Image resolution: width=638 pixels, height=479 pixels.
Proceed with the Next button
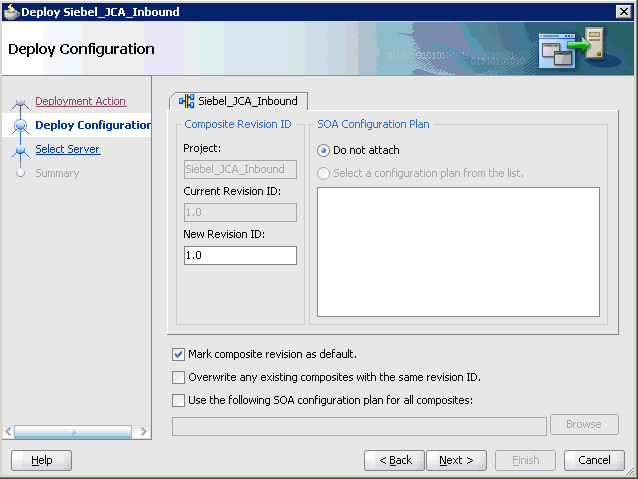[456, 460]
